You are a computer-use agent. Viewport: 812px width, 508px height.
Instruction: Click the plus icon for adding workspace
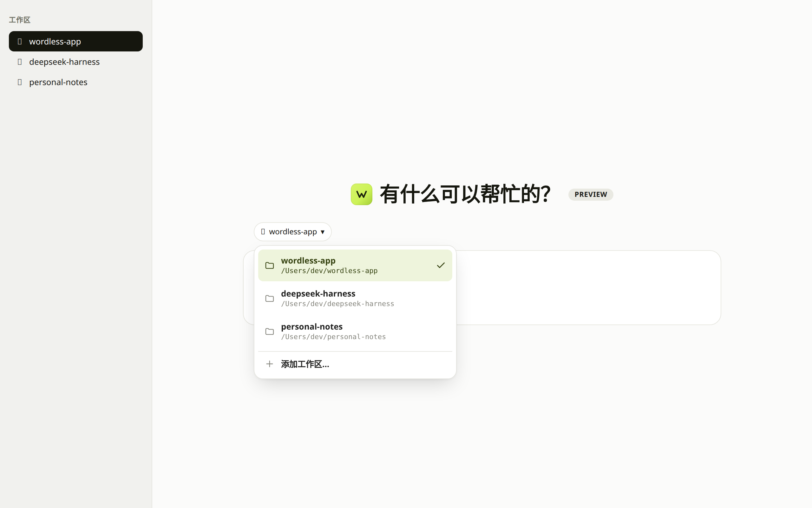point(269,364)
